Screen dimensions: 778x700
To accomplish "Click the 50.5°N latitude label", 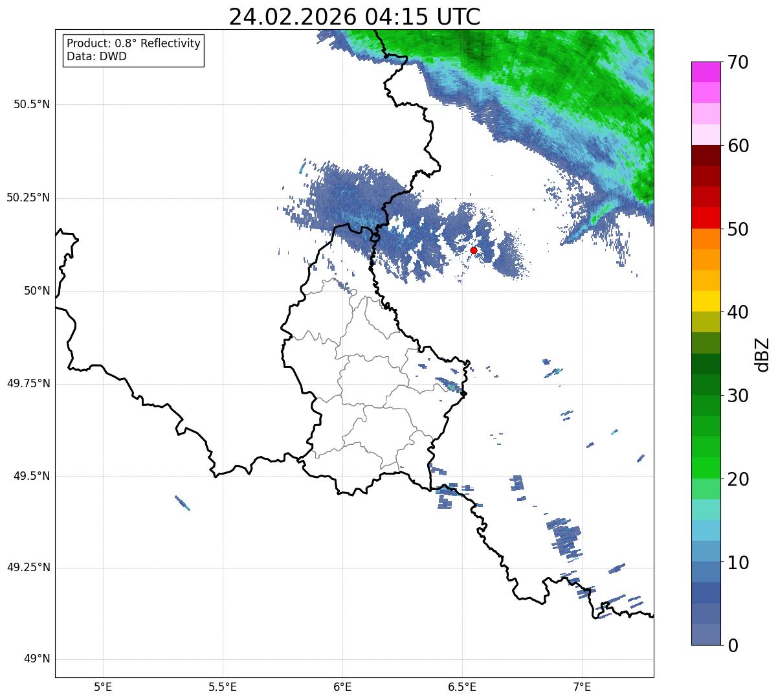I will pyautogui.click(x=31, y=104).
